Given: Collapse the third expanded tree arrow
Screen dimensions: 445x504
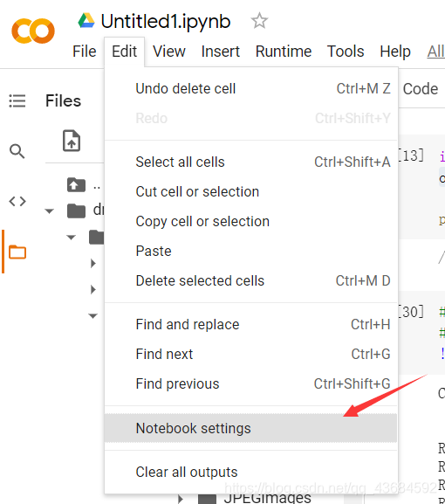Looking at the screenshot, I should click(x=92, y=316).
